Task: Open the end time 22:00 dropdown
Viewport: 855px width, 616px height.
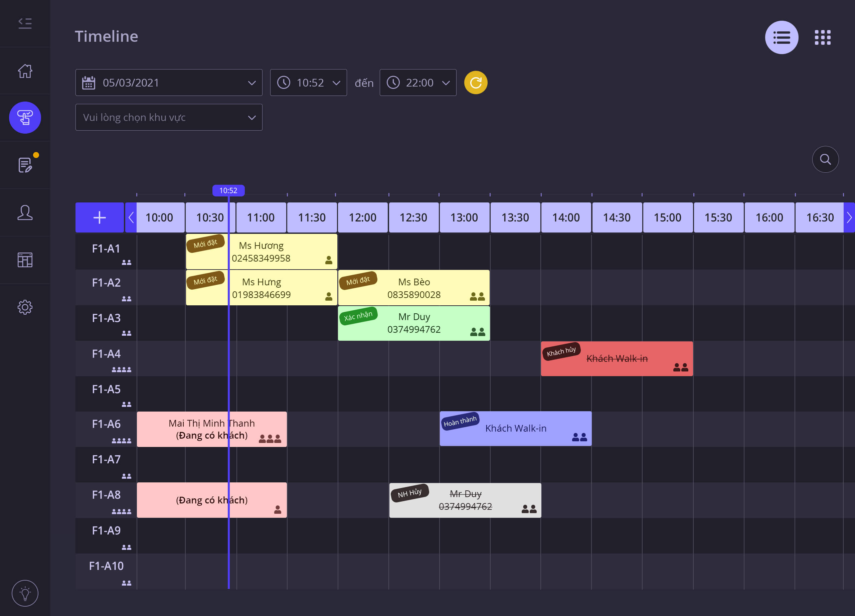Action: [x=417, y=83]
